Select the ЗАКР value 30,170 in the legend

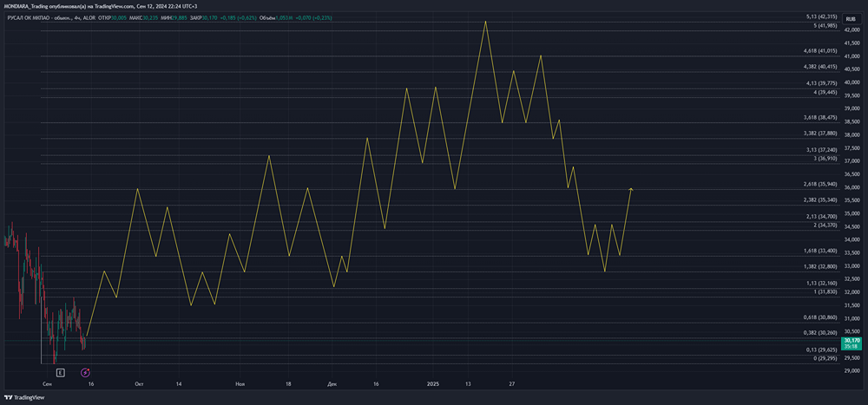[210, 17]
